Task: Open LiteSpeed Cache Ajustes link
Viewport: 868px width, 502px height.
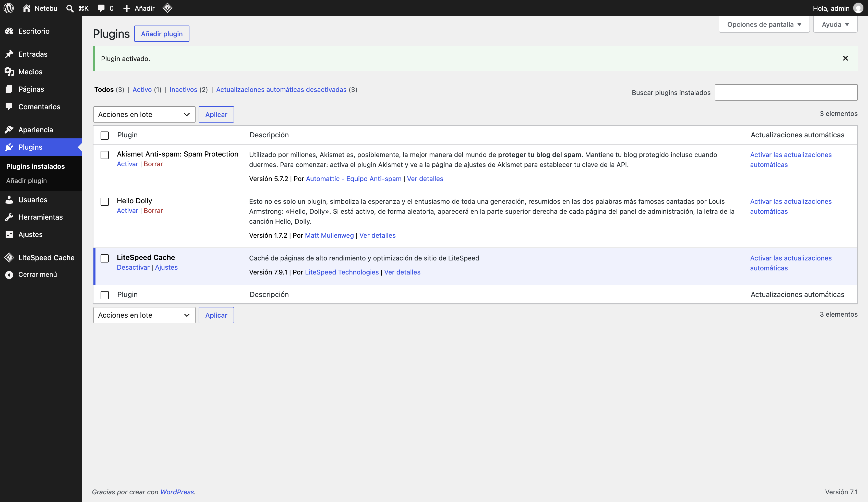Action: (166, 267)
